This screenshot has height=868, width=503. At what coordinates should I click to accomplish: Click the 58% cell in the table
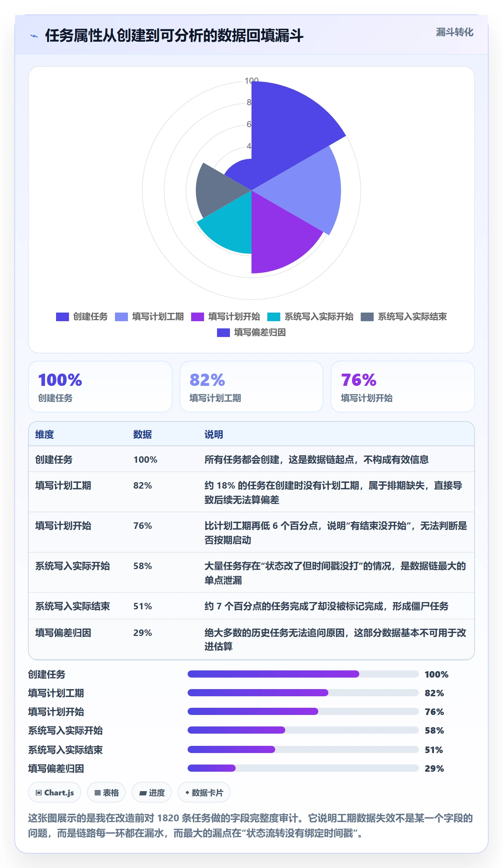tap(143, 566)
